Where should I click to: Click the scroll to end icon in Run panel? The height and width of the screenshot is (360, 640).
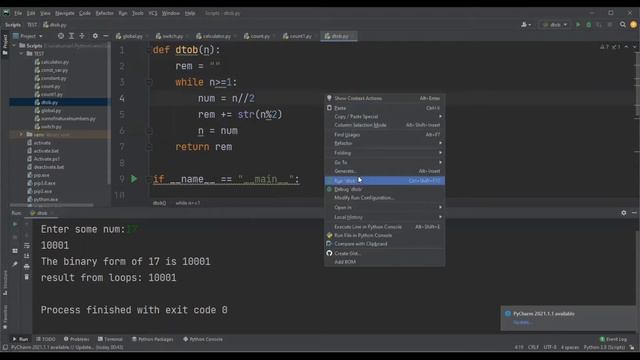[27, 256]
